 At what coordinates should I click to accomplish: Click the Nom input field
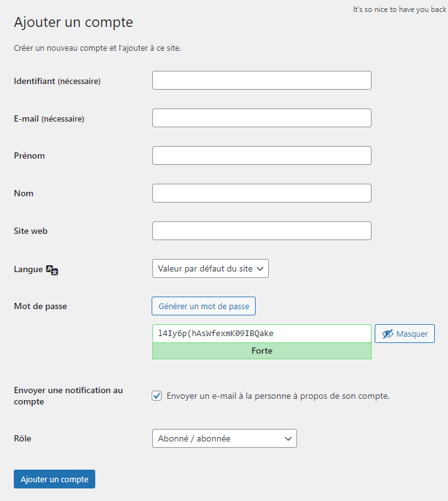coord(261,193)
